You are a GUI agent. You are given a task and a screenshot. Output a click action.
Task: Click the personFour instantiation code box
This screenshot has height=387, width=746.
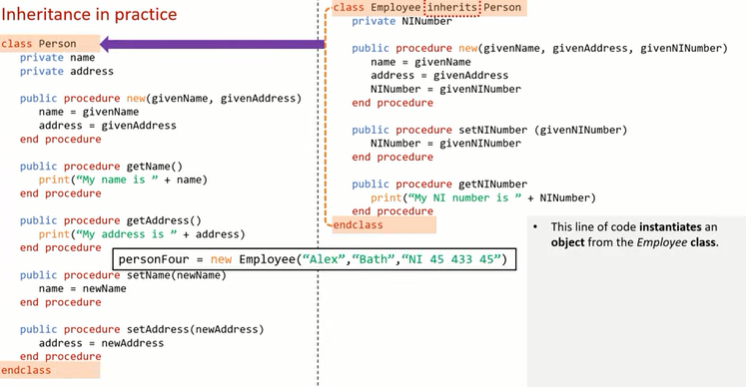314,259
